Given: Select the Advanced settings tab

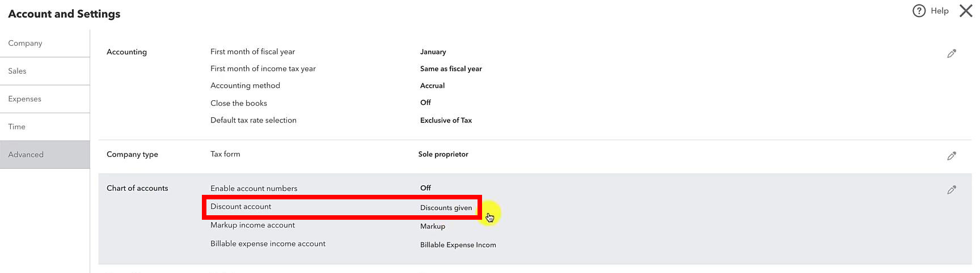Looking at the screenshot, I should click(x=45, y=154).
